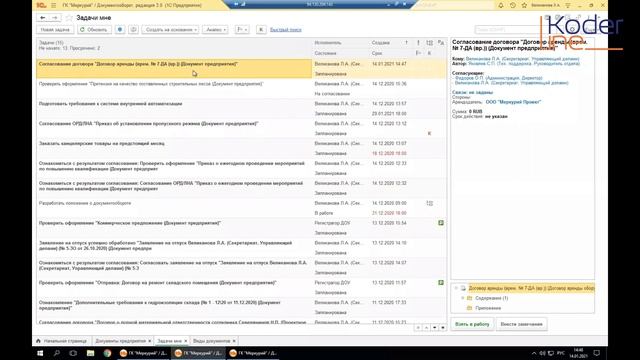
Task: Click the green icon on 'Коммерческое предложение' row
Action: tap(441, 223)
